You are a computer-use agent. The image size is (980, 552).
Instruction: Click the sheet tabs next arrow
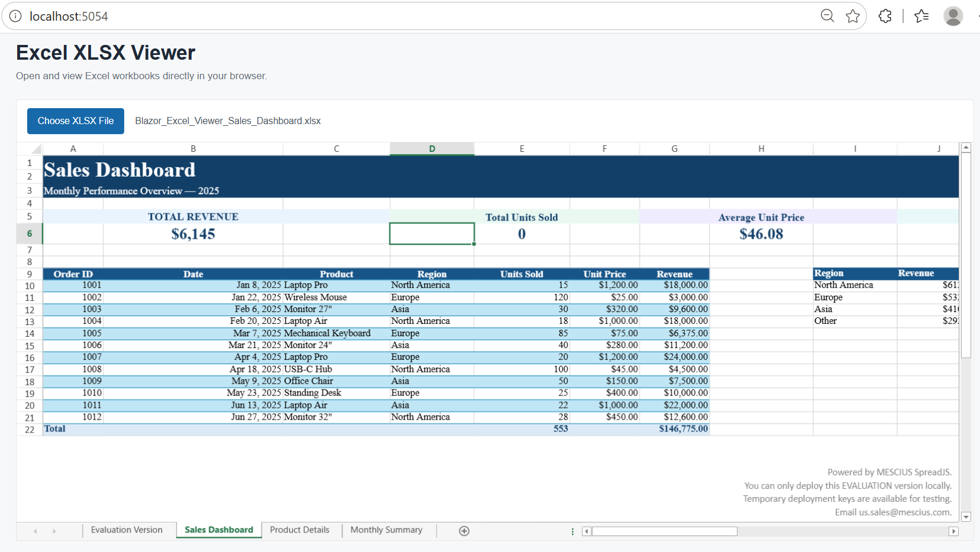pos(54,531)
